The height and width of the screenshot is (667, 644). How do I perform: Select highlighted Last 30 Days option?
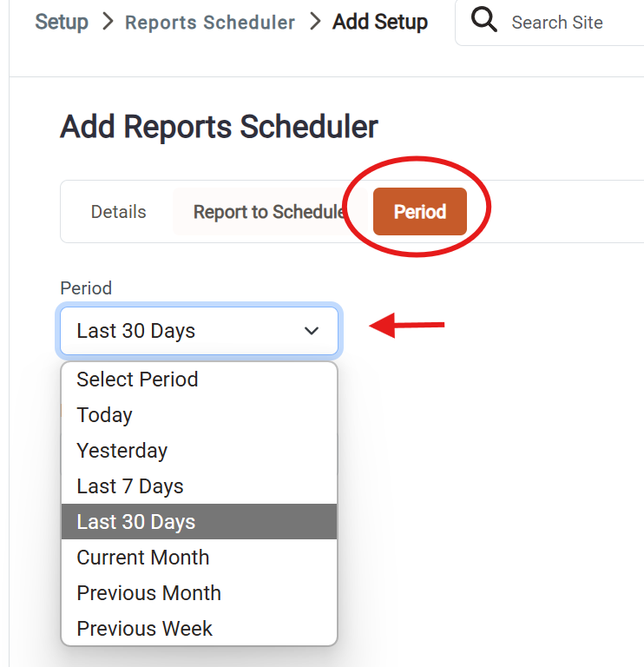point(200,521)
